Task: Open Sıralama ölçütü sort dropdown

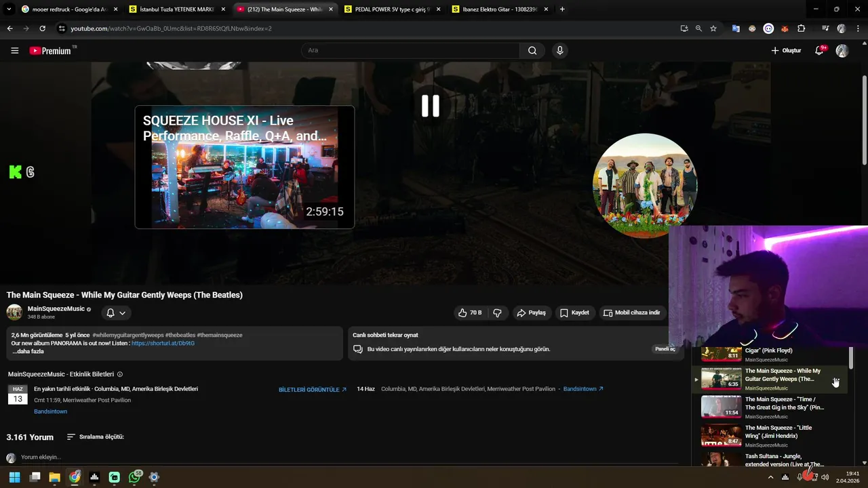Action: coord(96,437)
